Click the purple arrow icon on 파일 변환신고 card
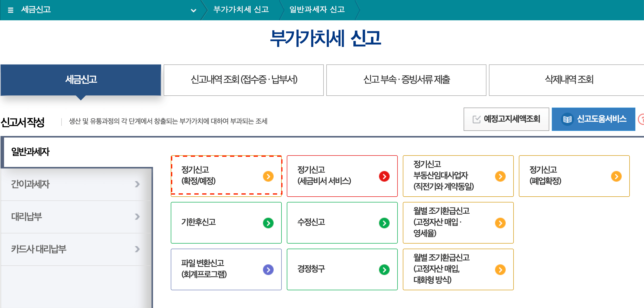Screen dimensions: 644x308 tap(268, 270)
